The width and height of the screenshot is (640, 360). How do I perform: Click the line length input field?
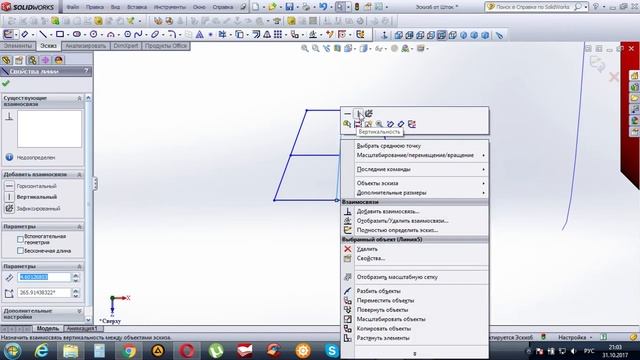[44, 278]
